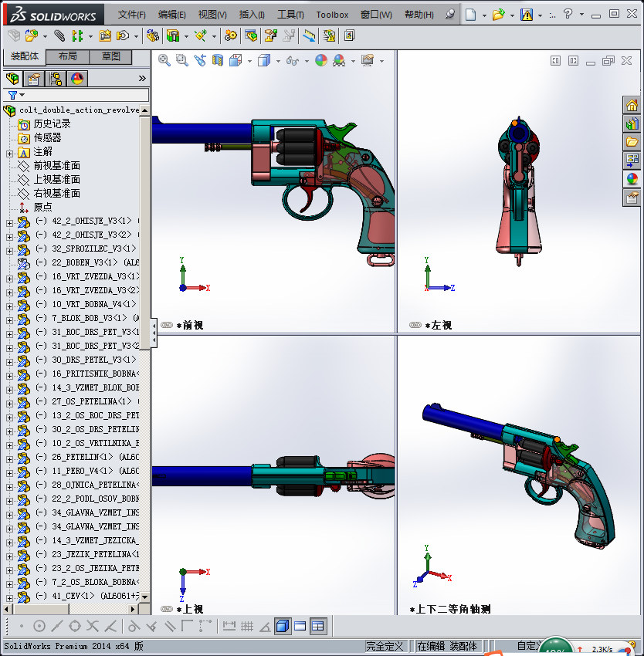Switch to the 布局 tab
Image resolution: width=644 pixels, height=656 pixels.
tap(67, 56)
